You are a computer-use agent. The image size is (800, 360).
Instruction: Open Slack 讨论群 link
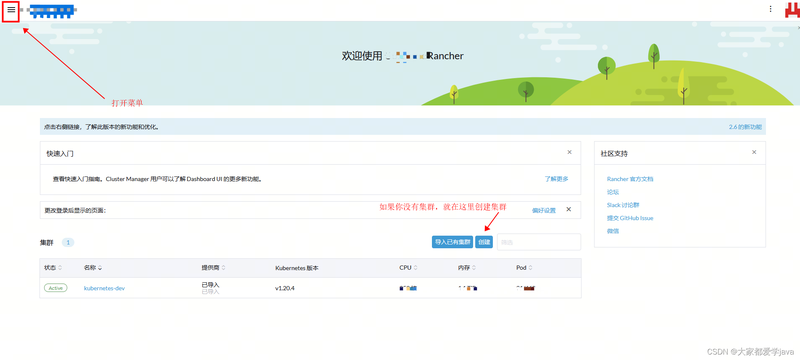tap(623, 205)
